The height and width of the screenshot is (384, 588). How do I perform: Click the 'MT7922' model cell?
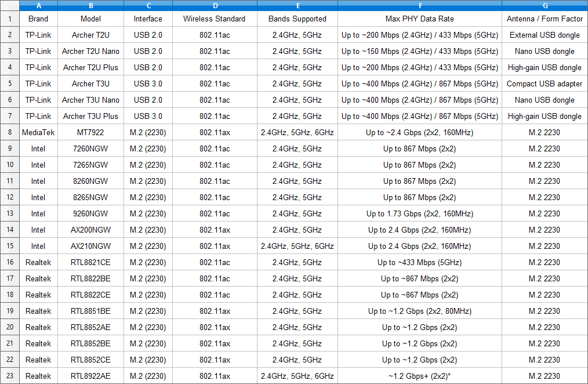90,132
